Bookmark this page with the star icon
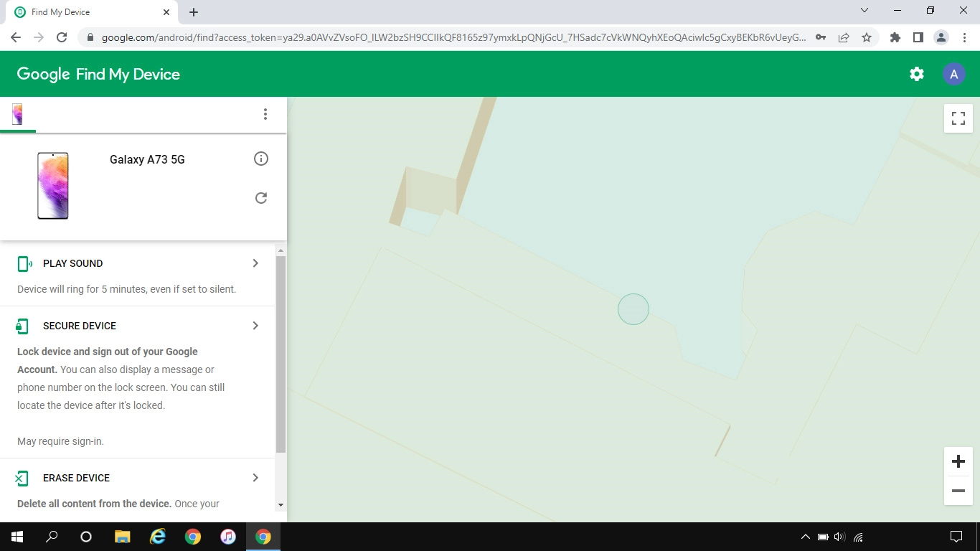 [867, 37]
